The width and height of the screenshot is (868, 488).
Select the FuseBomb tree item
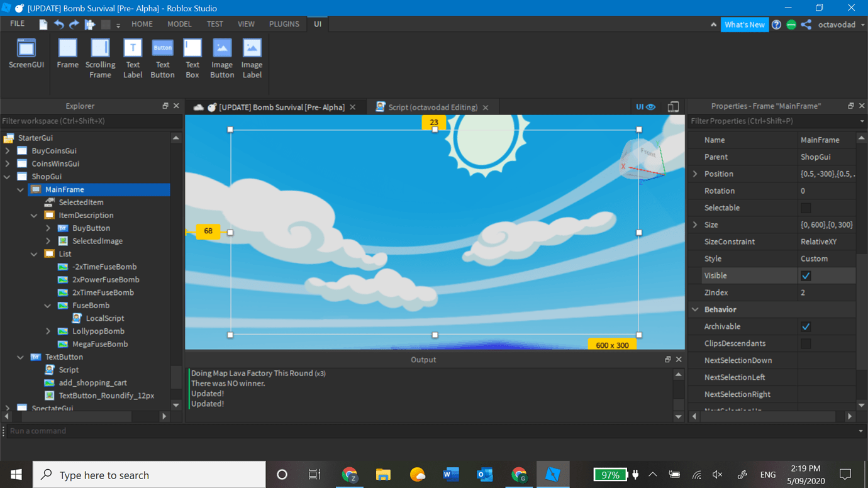point(91,306)
